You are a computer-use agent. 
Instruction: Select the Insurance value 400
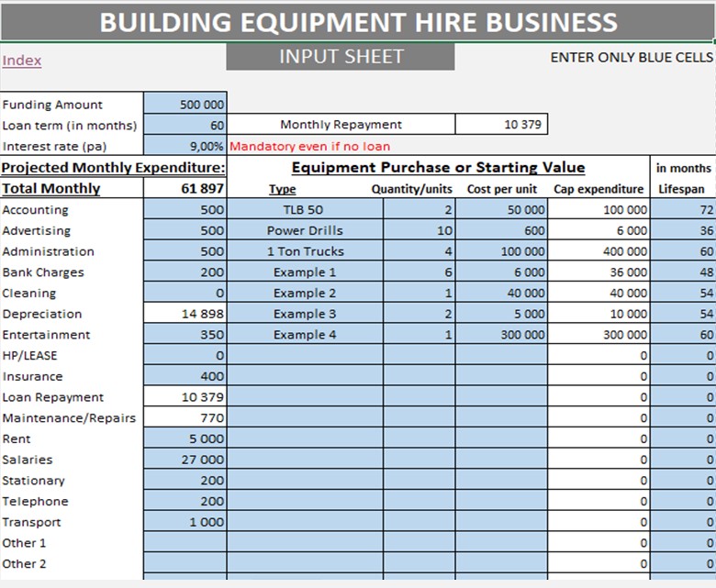pos(185,376)
